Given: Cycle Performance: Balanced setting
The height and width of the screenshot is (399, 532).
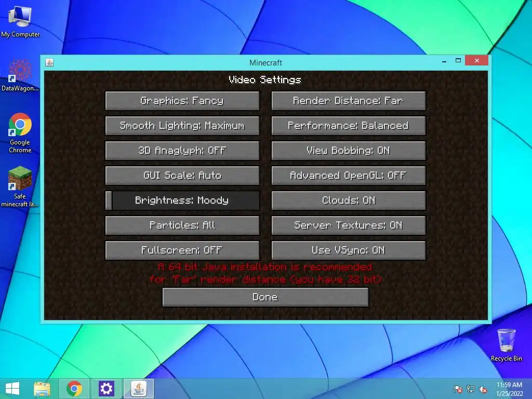Looking at the screenshot, I should tap(349, 126).
